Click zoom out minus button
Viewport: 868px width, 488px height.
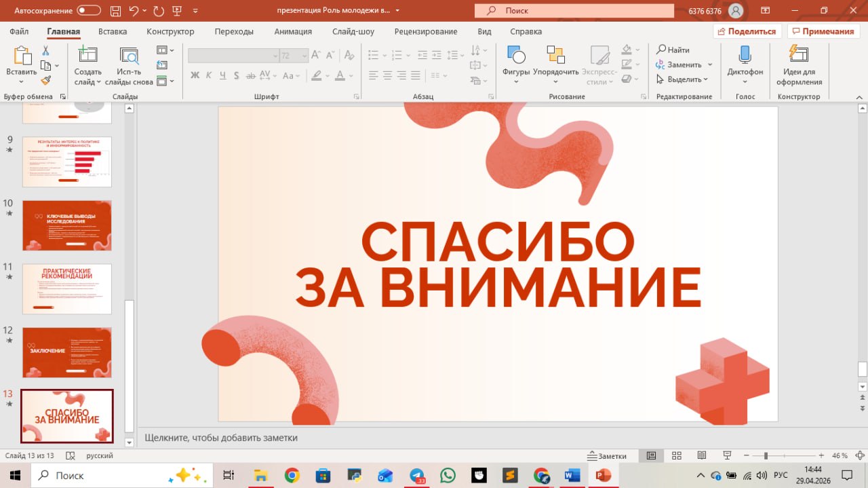(x=745, y=455)
